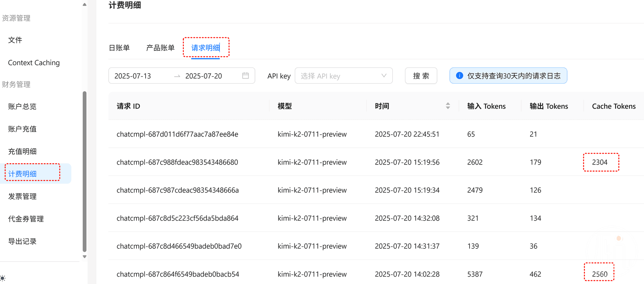Select request ID chatcmpl-687c8d466549badeb0bad7e0
Image resolution: width=644 pixels, height=284 pixels.
point(179,246)
